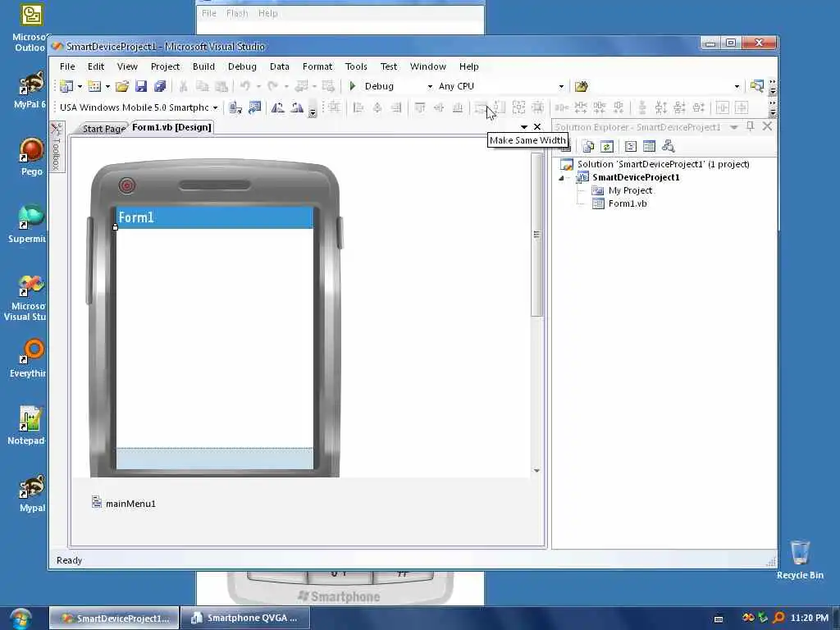Open the Any CPU platform dropdown
The image size is (840, 630).
click(x=561, y=86)
